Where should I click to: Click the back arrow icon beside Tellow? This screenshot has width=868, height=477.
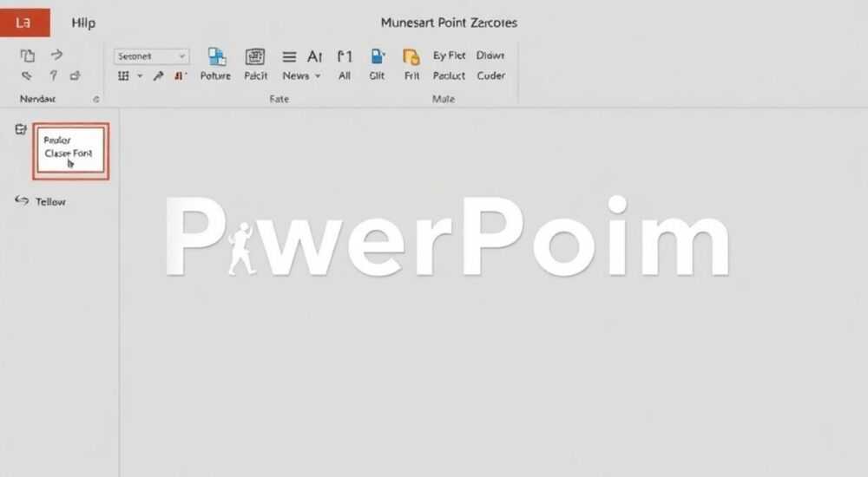[x=22, y=200]
